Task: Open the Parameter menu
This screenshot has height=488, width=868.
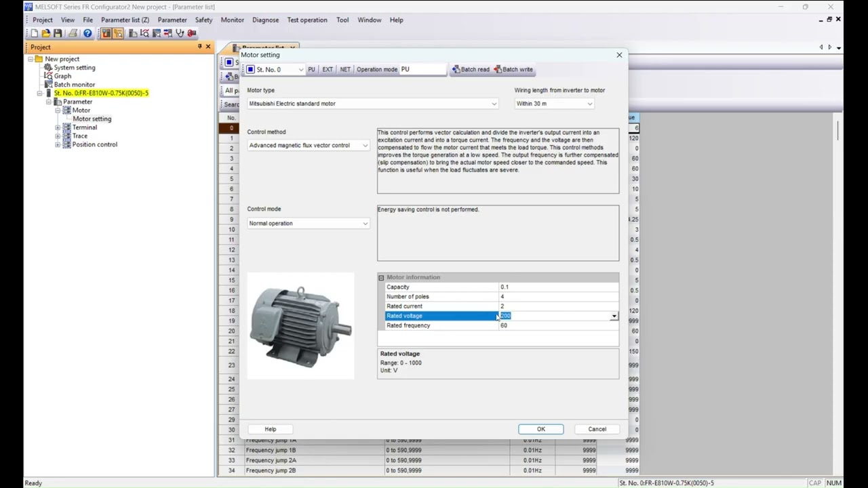Action: [172, 20]
